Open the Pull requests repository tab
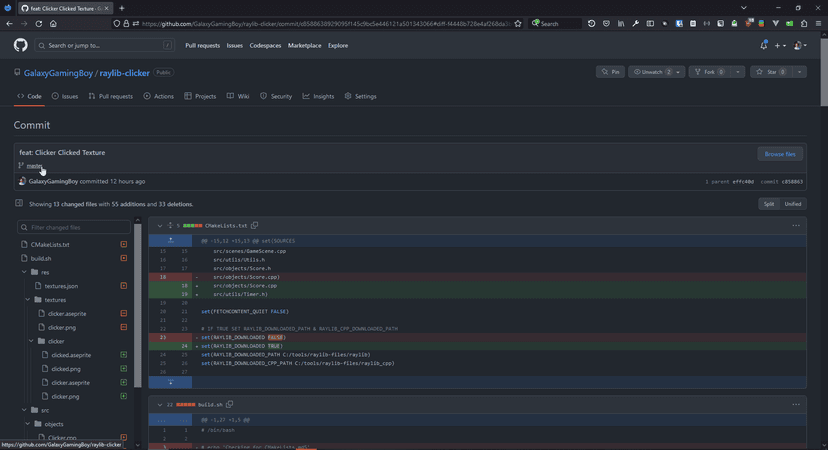The height and width of the screenshot is (450, 828). pyautogui.click(x=110, y=96)
